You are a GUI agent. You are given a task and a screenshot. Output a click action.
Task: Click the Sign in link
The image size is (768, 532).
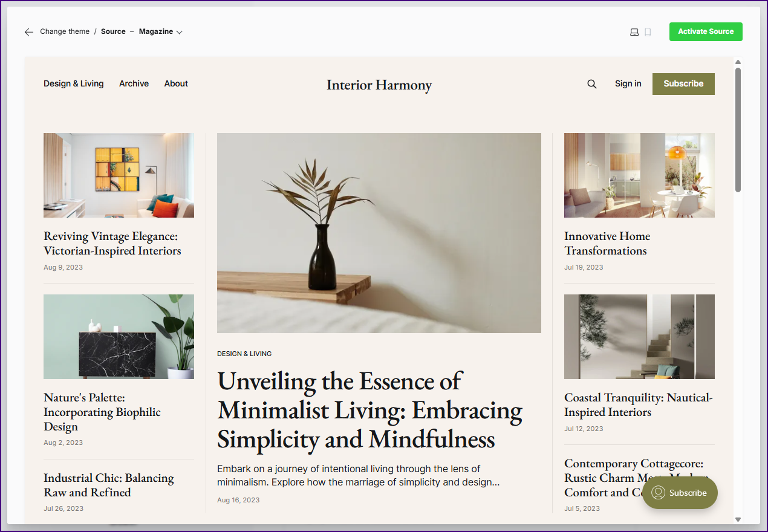click(x=628, y=83)
